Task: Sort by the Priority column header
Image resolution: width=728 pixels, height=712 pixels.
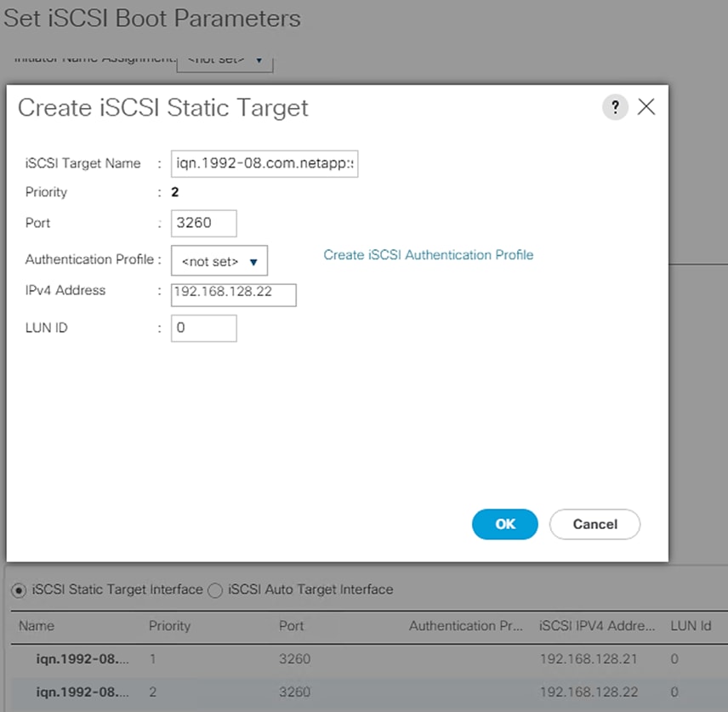Action: (x=169, y=626)
